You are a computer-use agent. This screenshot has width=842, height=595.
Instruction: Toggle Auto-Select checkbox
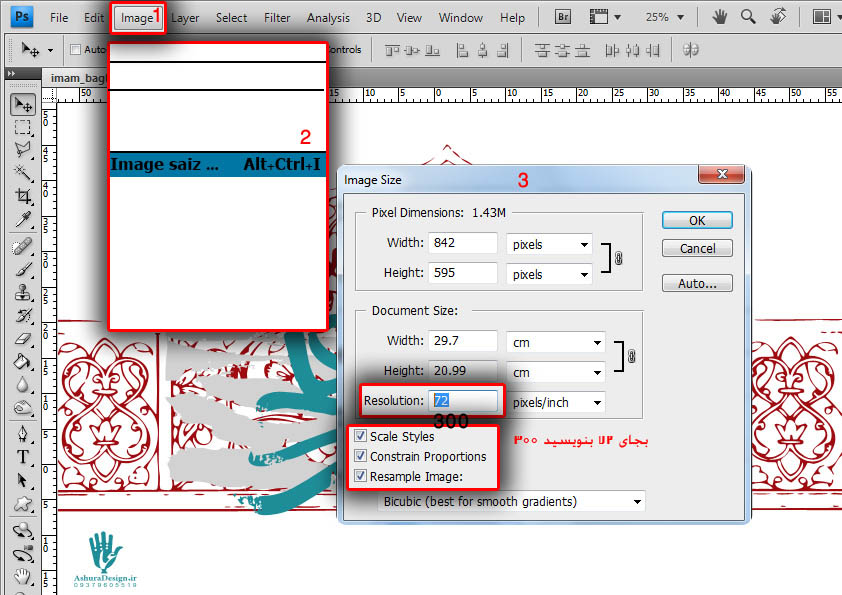pyautogui.click(x=76, y=50)
